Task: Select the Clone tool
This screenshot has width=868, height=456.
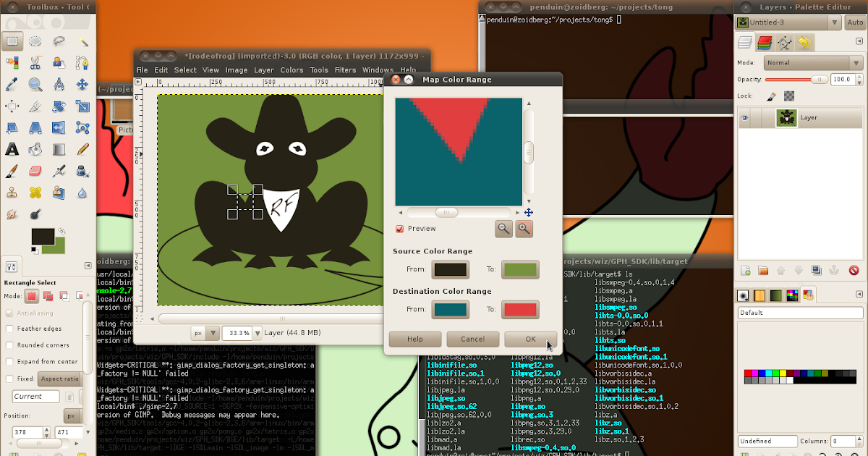Action: (12, 193)
